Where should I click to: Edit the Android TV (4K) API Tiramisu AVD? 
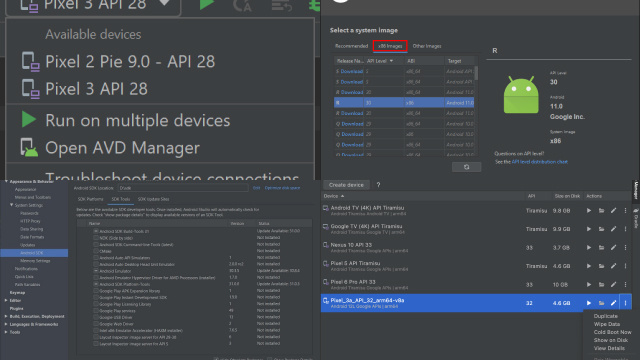click(x=613, y=211)
